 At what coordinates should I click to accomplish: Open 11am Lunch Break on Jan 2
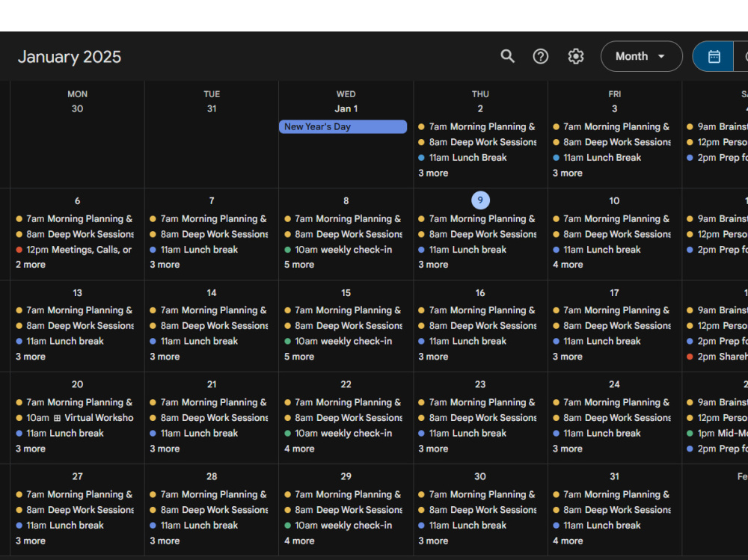coord(476,158)
